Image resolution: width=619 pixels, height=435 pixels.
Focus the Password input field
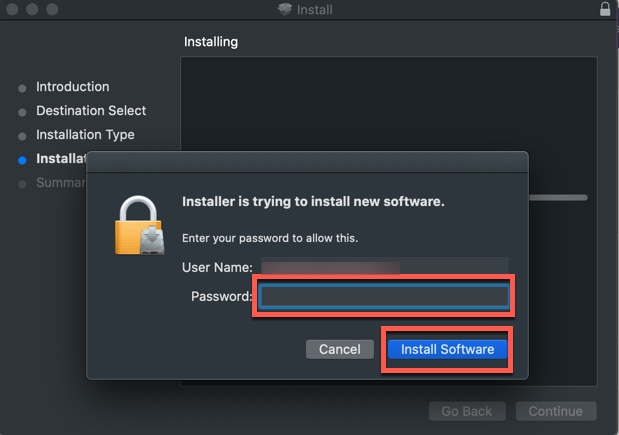click(384, 296)
